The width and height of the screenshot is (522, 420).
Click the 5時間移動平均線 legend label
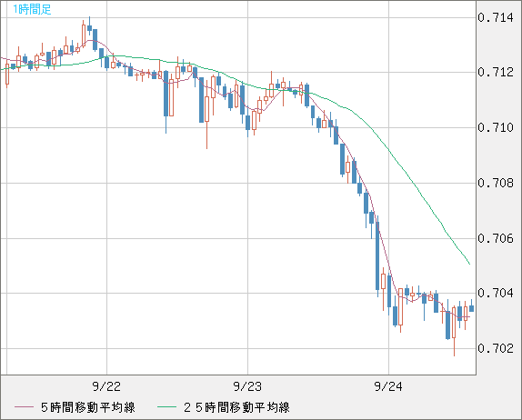coord(88,407)
